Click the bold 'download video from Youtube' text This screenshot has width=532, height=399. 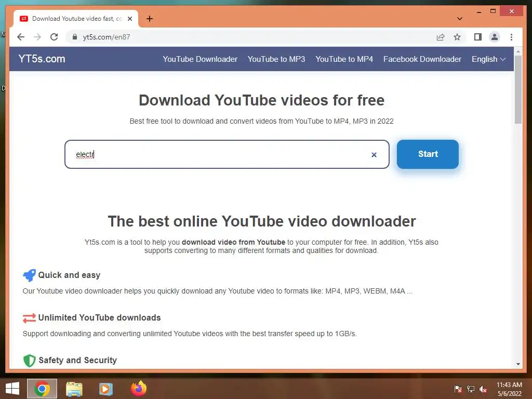233,242
